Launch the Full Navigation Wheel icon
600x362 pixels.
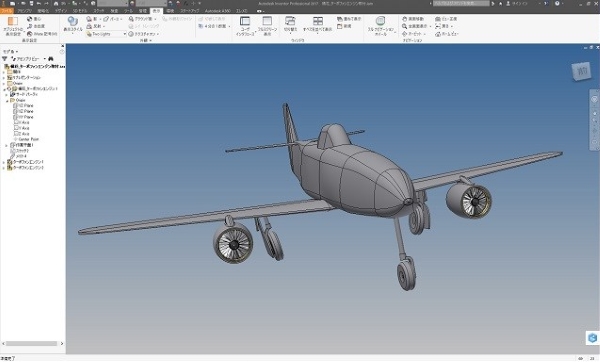click(380, 26)
